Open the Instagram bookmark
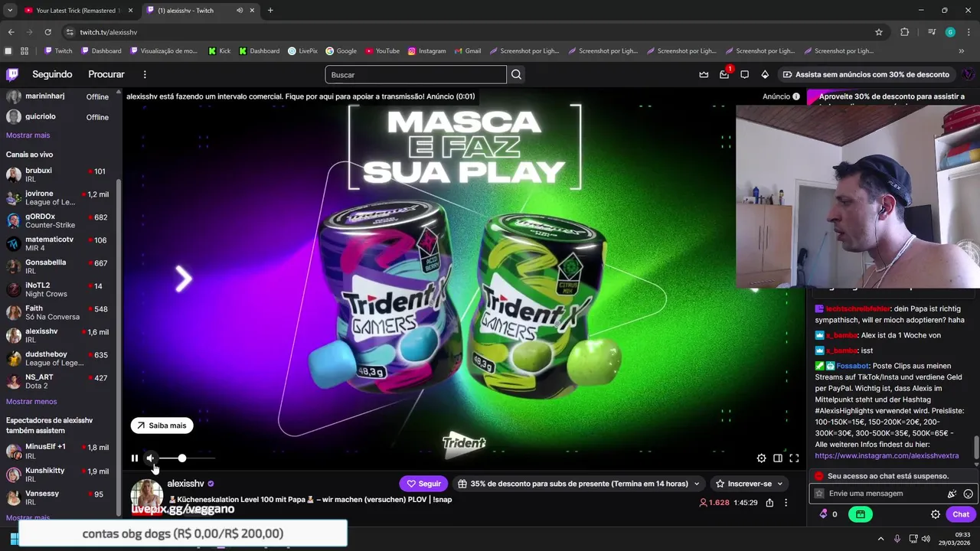The image size is (980, 551). pyautogui.click(x=426, y=51)
